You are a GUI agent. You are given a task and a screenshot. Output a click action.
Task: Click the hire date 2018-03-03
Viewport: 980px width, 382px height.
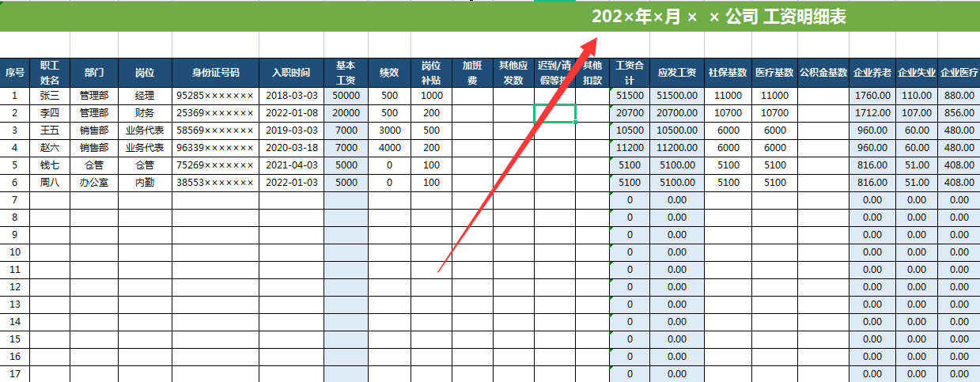(291, 96)
